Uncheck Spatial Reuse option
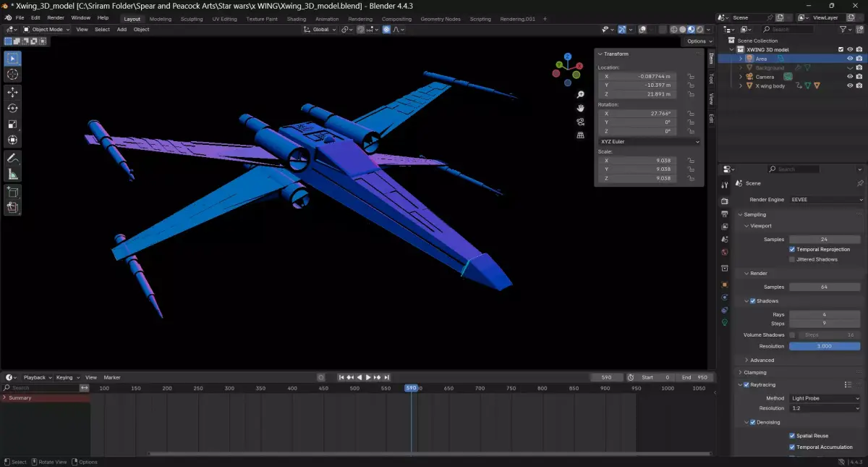Screen dimensions: 868x467 pos(792,436)
